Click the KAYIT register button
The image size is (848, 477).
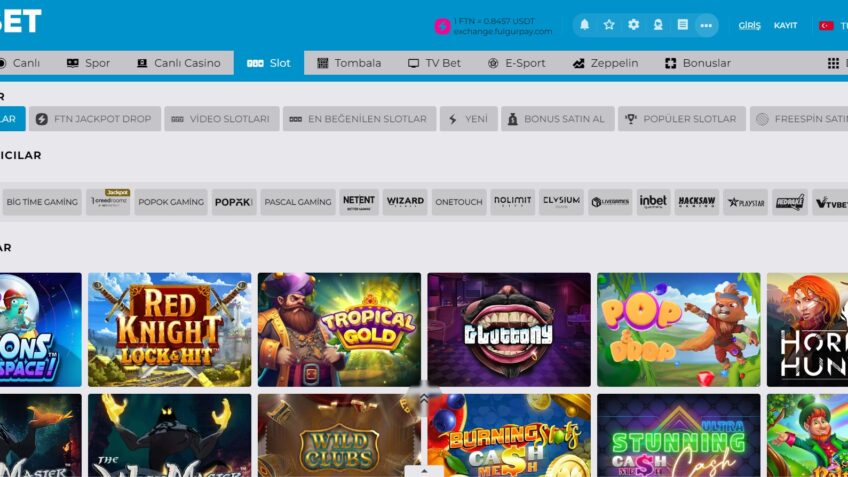(x=785, y=25)
